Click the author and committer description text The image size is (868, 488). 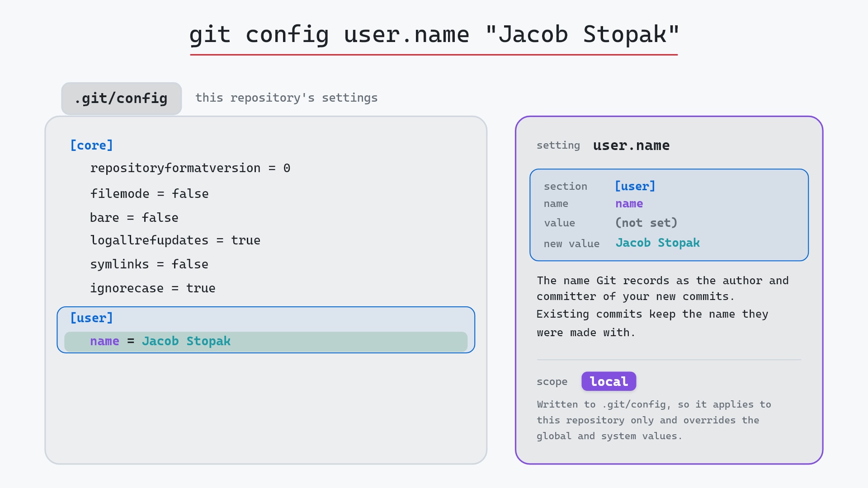663,289
